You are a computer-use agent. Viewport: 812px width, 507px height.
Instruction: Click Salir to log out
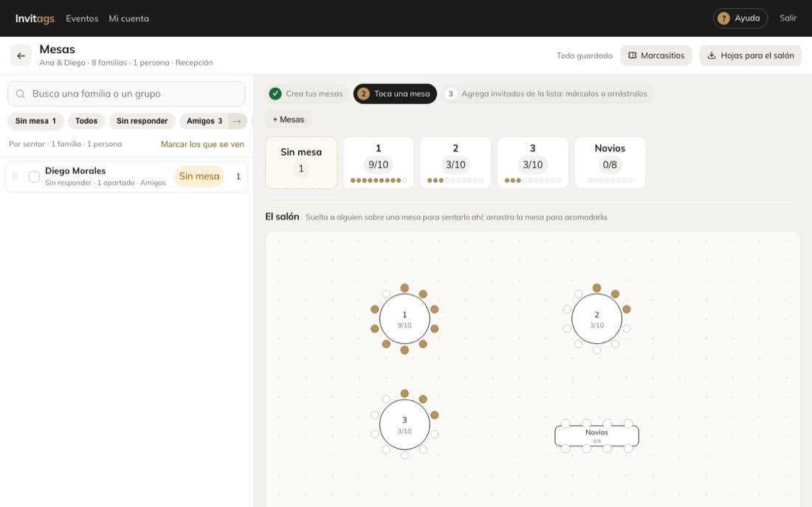[x=788, y=18]
